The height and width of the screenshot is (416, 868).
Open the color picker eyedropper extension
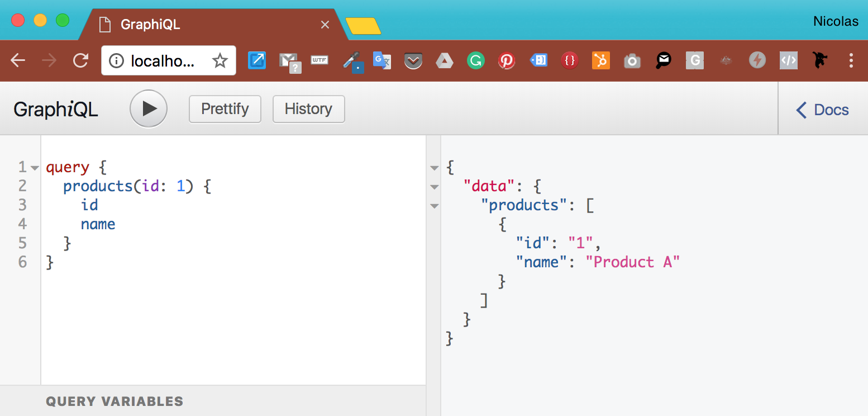click(351, 60)
